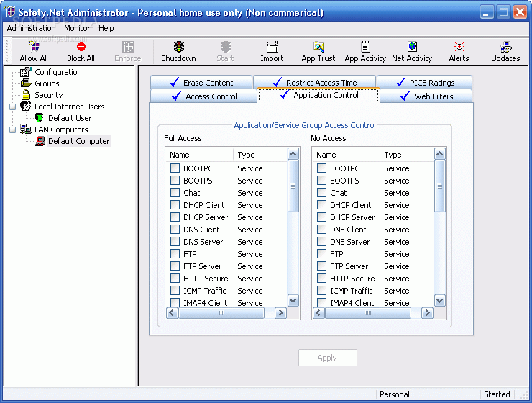Collapse the Local Internet Users node

coord(12,107)
